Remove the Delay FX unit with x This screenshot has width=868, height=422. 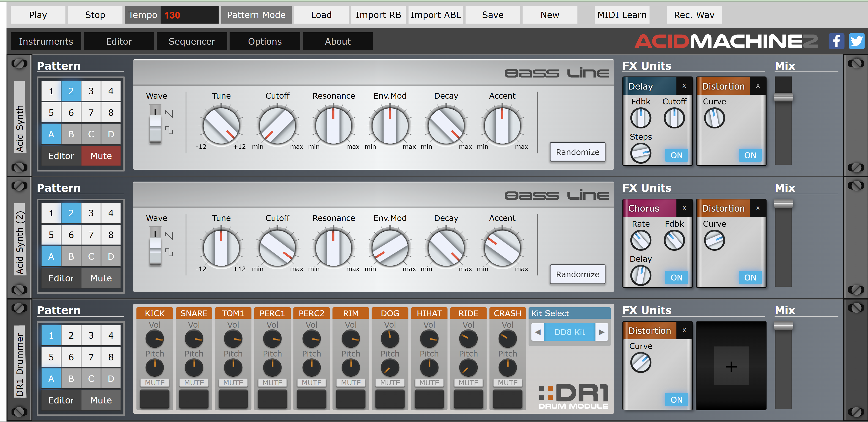(684, 86)
